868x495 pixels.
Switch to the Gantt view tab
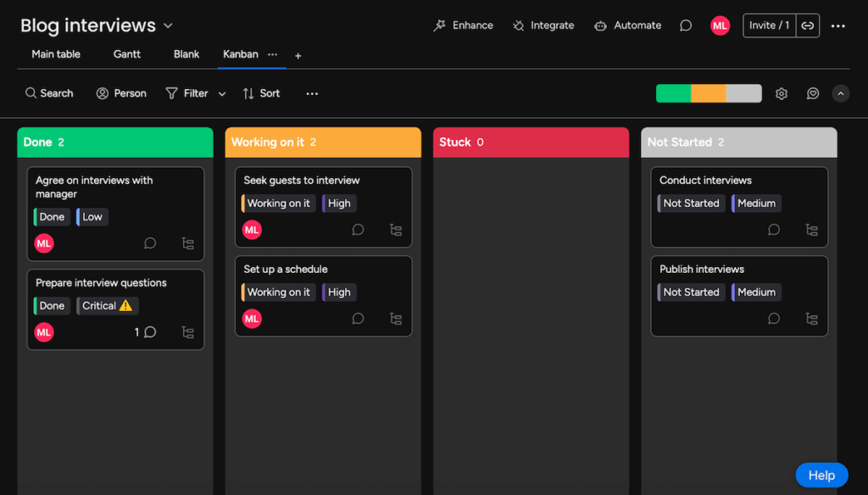click(x=126, y=54)
